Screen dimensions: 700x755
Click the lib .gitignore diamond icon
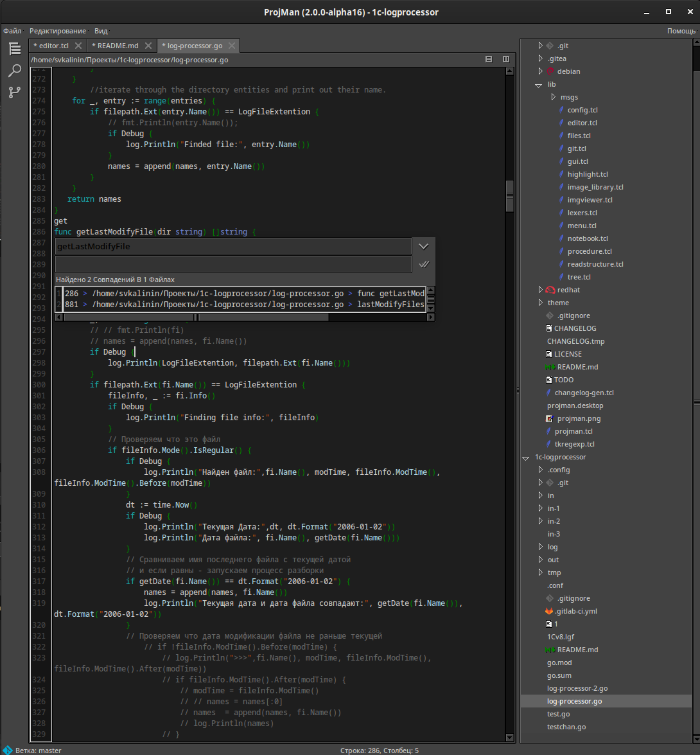(550, 316)
